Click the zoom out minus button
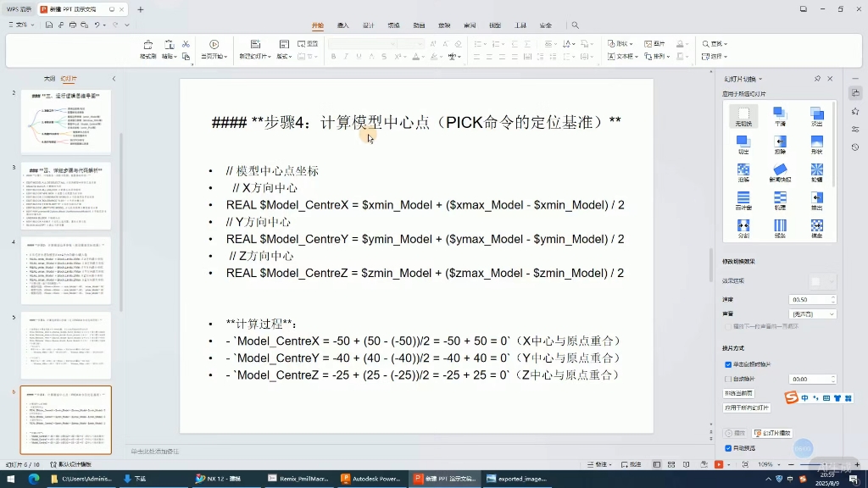Screen dimensions: 868x488 (791, 465)
